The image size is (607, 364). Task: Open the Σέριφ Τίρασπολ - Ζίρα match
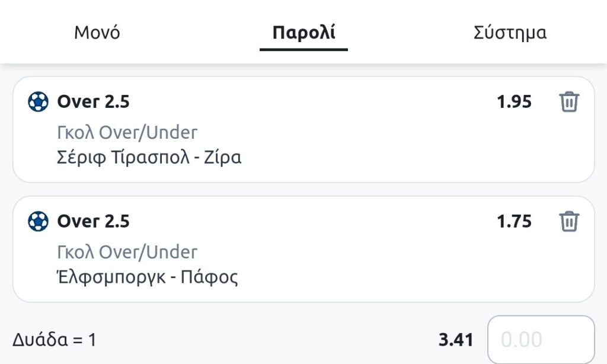pyautogui.click(x=149, y=158)
